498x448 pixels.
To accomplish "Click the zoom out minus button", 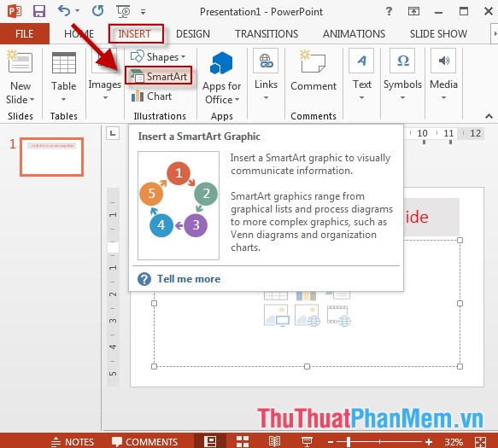I will coord(331,442).
